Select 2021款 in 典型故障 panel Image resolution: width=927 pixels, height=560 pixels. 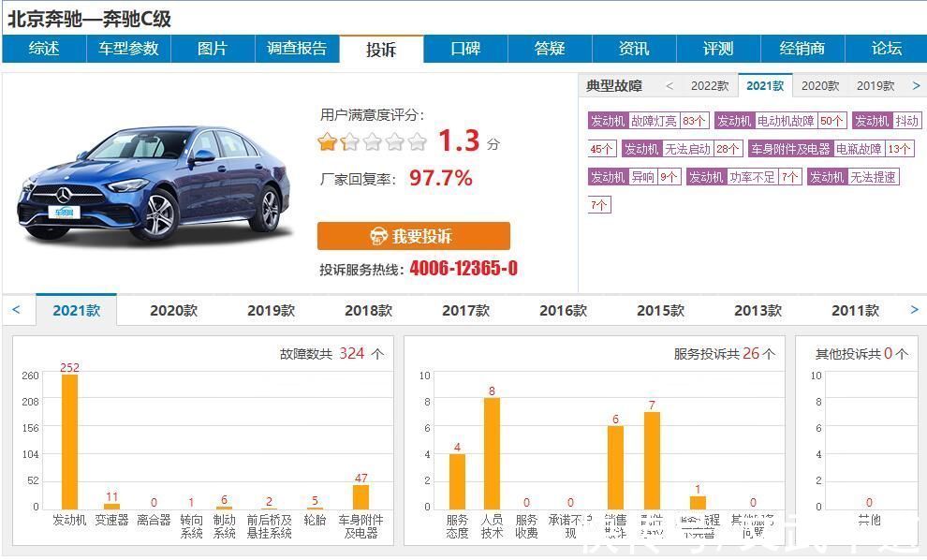coord(765,86)
